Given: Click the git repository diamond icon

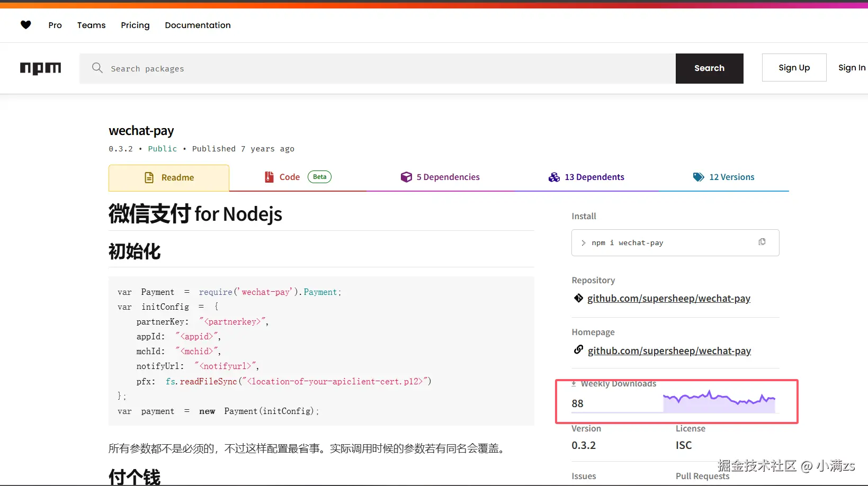Looking at the screenshot, I should pos(578,298).
